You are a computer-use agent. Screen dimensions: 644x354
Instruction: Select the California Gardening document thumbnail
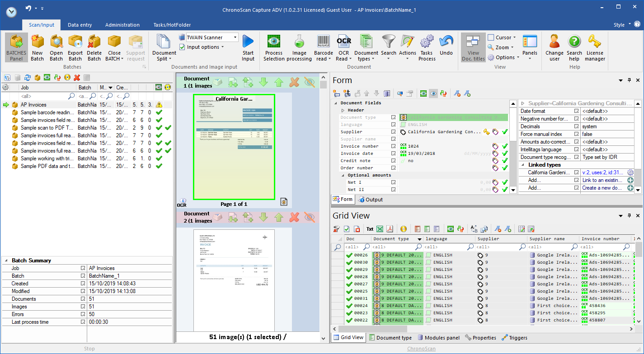pos(234,146)
